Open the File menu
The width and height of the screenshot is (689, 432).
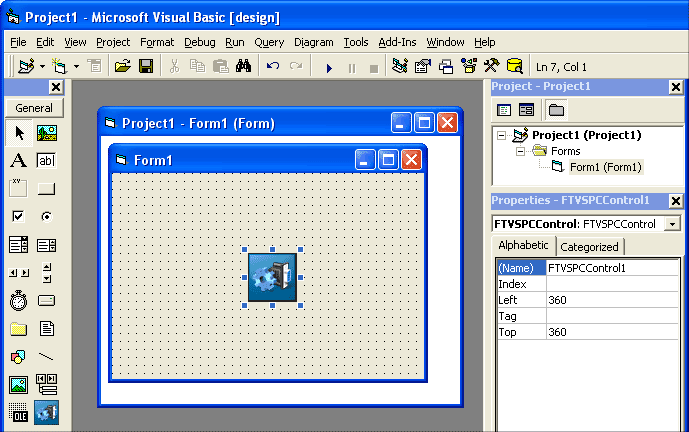[x=18, y=42]
